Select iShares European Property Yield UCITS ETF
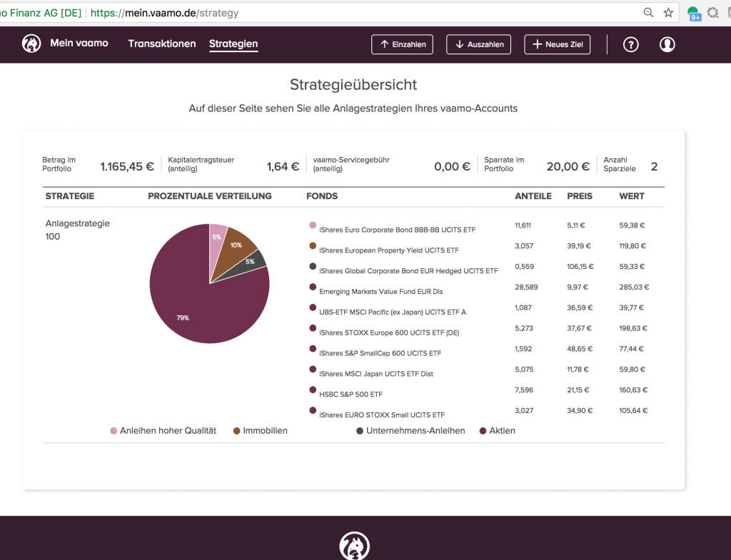 click(389, 250)
